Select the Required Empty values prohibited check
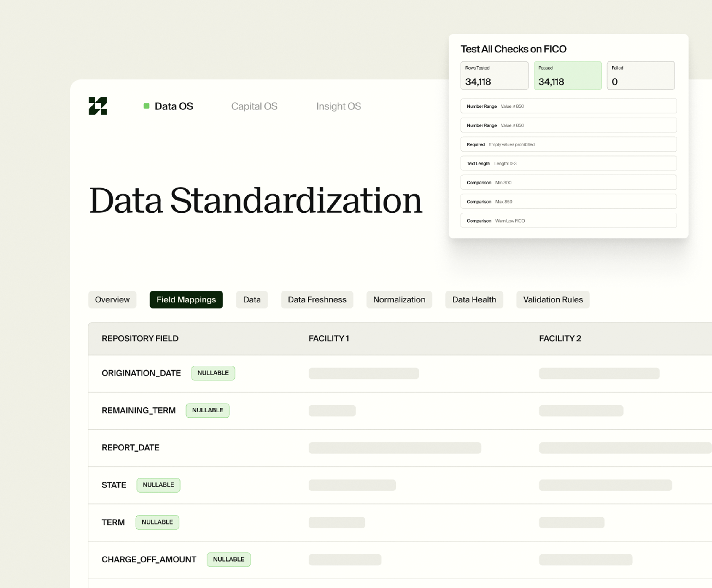 [x=569, y=144]
